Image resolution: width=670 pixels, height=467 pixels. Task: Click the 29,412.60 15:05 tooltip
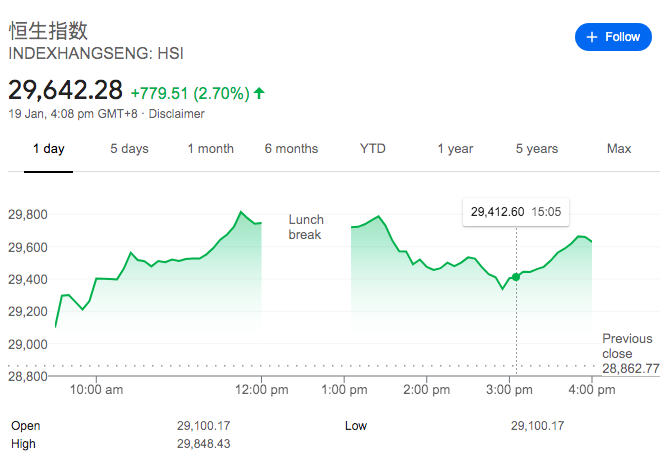(516, 212)
